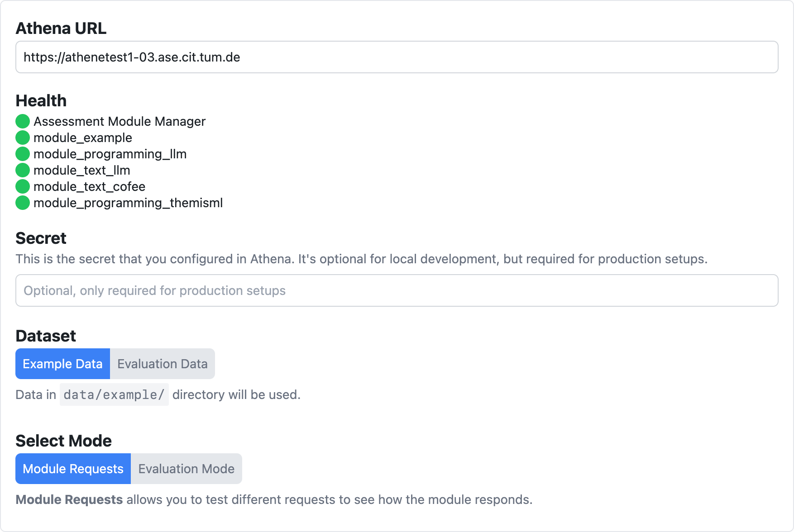Focus the Athena URL input field

pyautogui.click(x=397, y=57)
